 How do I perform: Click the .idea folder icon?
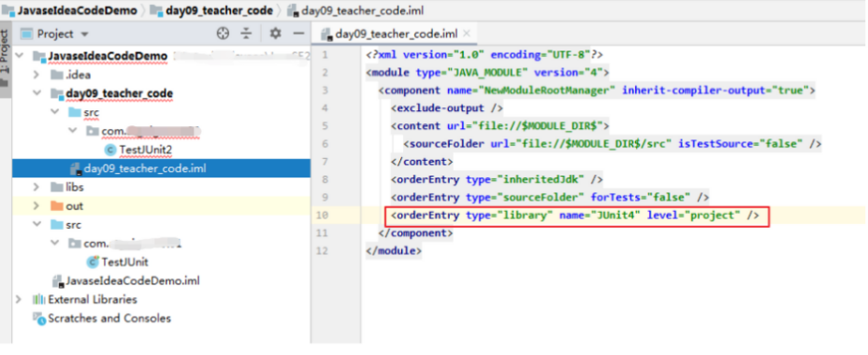56,75
